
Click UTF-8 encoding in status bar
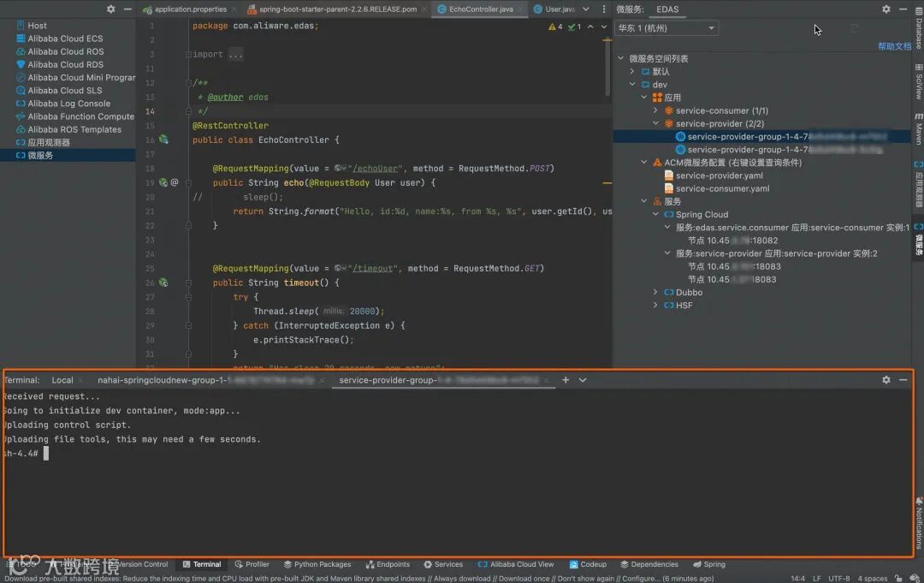click(x=838, y=578)
